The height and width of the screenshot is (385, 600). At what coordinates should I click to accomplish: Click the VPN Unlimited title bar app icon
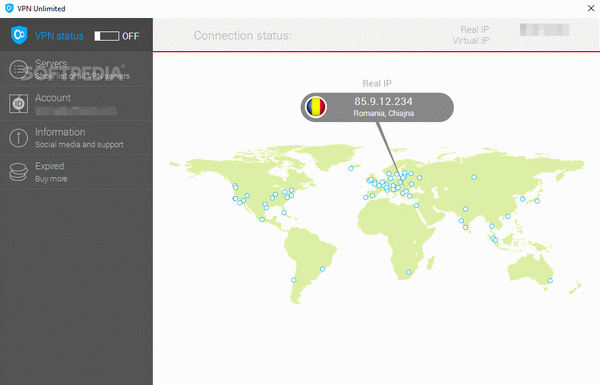coord(9,8)
